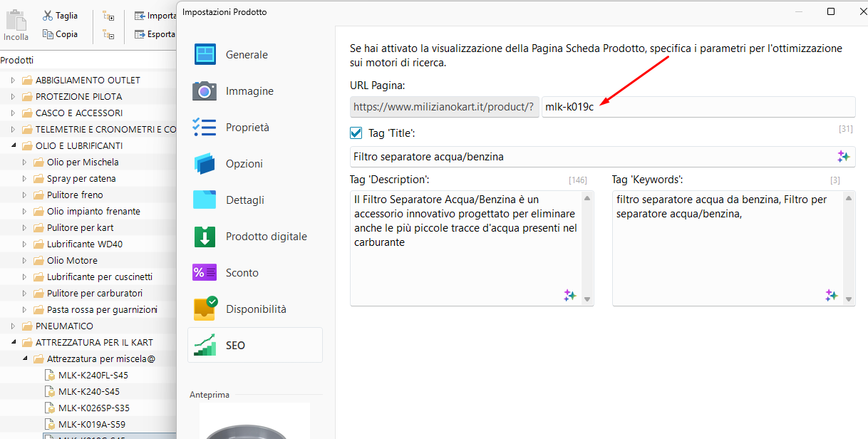Image resolution: width=868 pixels, height=439 pixels.
Task: Expand the ABBIGLIAMENTO OUTLET category
Action: [x=13, y=80]
